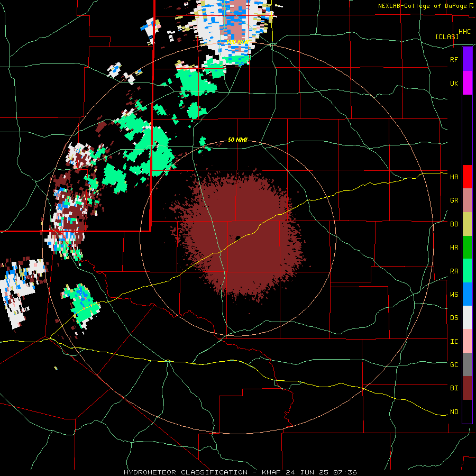
Task: Click the ND legend label
Action: point(454,412)
